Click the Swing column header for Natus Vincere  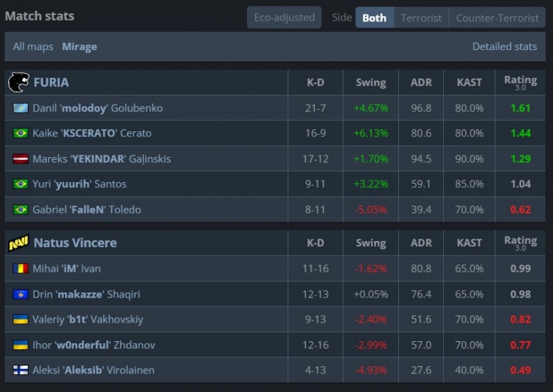[x=370, y=242]
